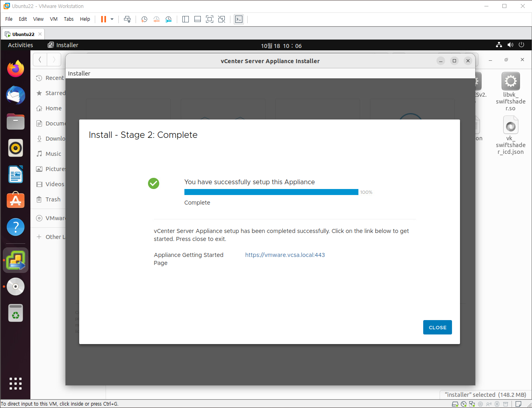
Task: Open the View menu
Action: pos(38,19)
